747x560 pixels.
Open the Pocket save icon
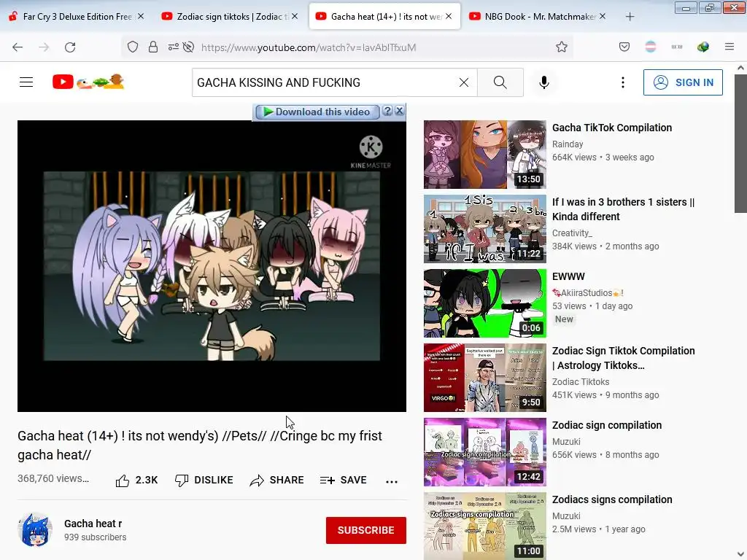tap(624, 47)
